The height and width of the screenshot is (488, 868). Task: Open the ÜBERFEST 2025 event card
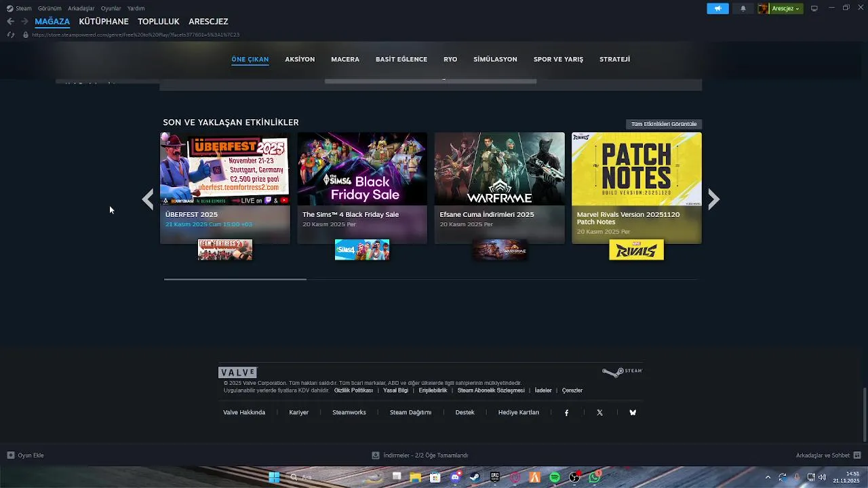[225, 188]
